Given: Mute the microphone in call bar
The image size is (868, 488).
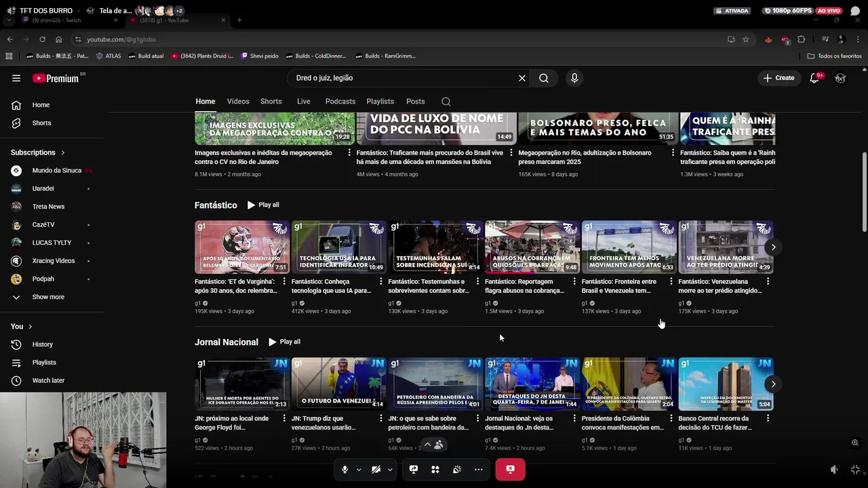Looking at the screenshot, I should (345, 469).
